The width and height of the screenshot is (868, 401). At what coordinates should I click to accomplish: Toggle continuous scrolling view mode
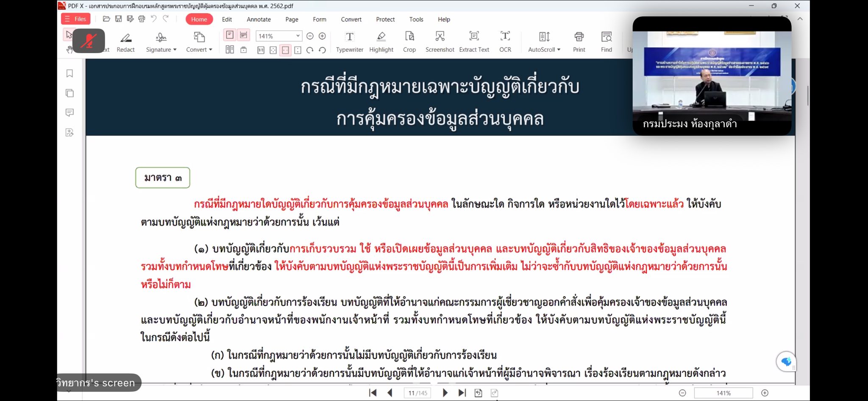coord(244,35)
